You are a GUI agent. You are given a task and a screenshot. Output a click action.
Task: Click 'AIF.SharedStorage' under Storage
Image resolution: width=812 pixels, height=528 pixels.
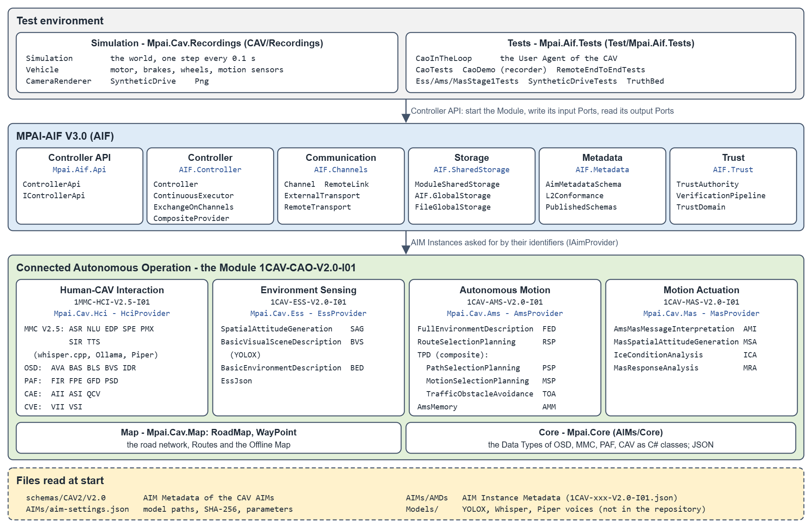click(x=471, y=170)
